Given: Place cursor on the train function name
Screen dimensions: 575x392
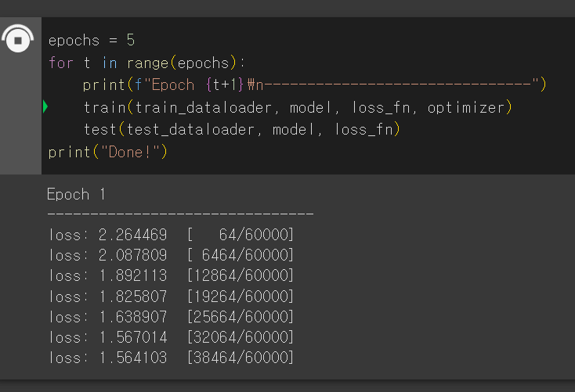Looking at the screenshot, I should coord(104,107).
